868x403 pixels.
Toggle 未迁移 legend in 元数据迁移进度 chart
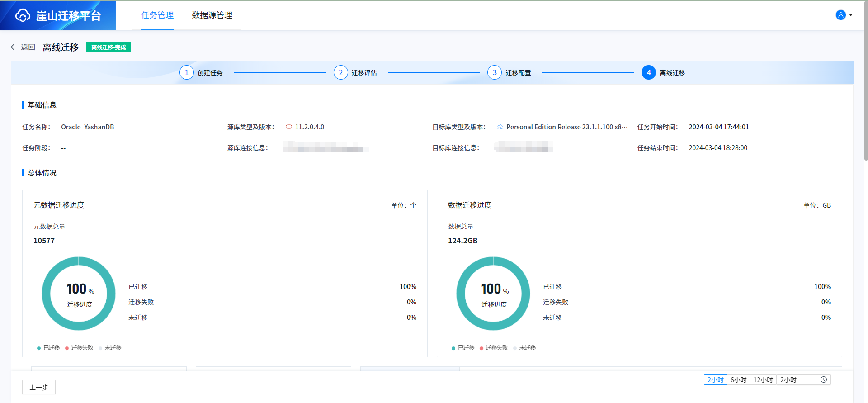pyautogui.click(x=110, y=348)
